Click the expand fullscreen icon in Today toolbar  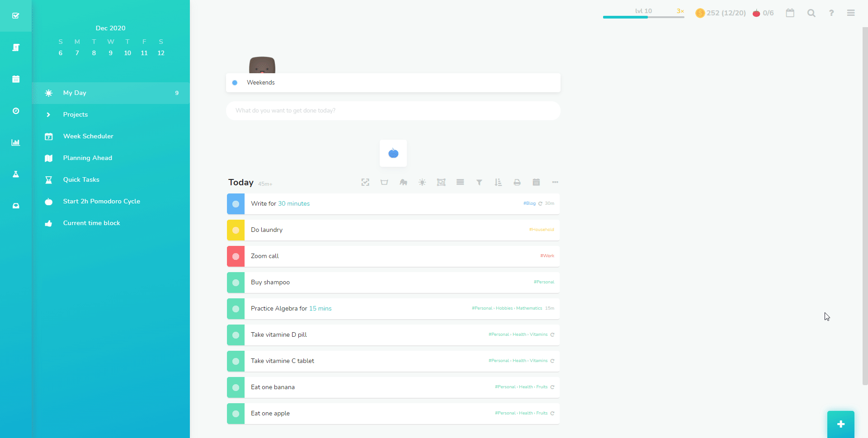[365, 182]
